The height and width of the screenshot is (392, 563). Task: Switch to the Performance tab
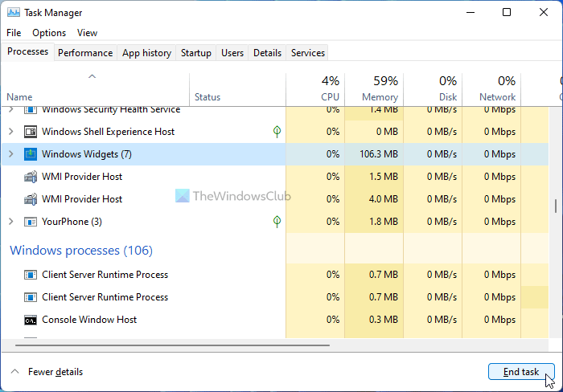(x=85, y=53)
